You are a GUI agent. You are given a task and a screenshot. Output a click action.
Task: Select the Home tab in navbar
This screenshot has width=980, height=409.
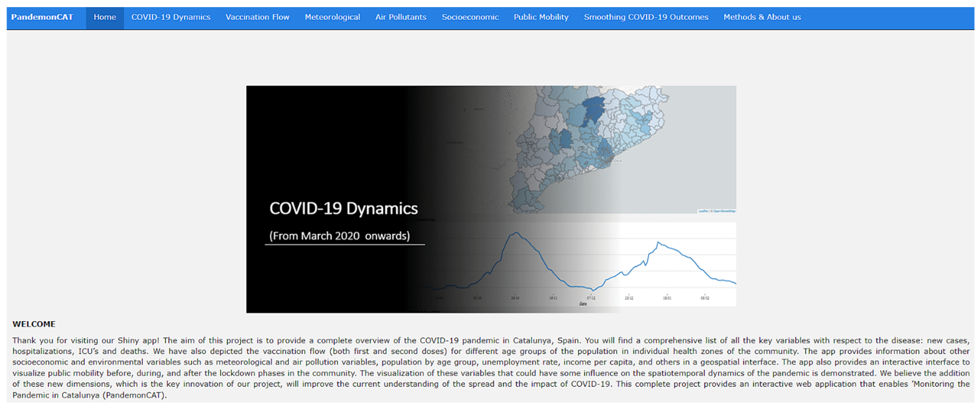(x=105, y=17)
